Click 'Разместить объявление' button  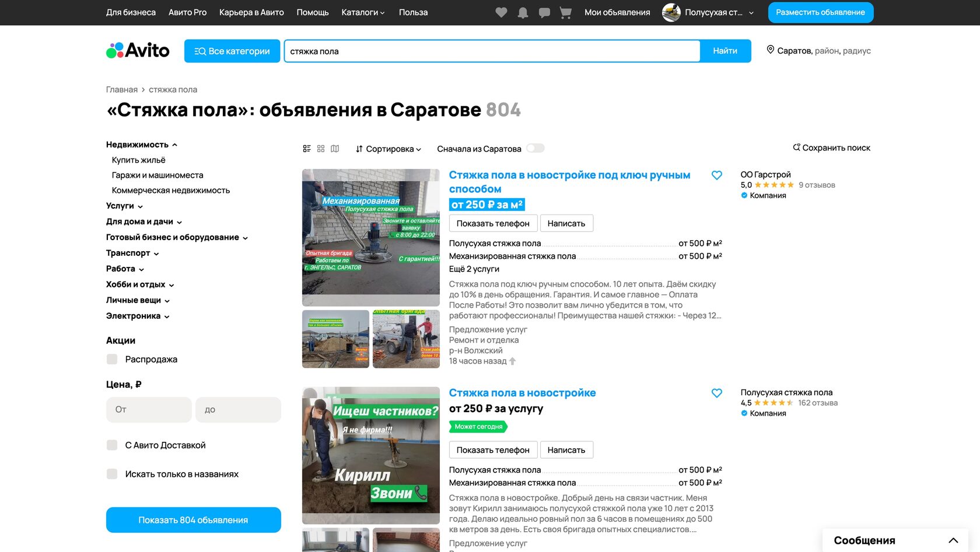[x=821, y=12]
